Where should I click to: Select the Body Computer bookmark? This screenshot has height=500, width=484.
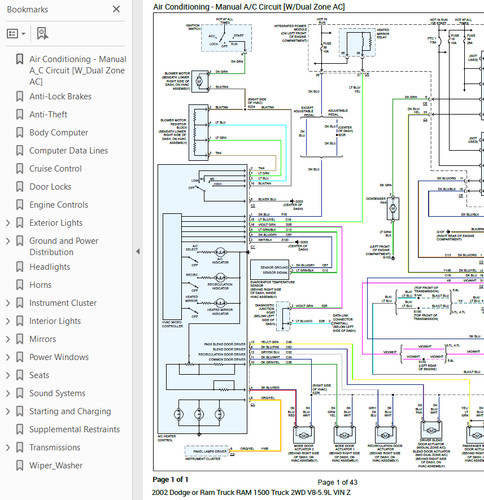[x=59, y=132]
